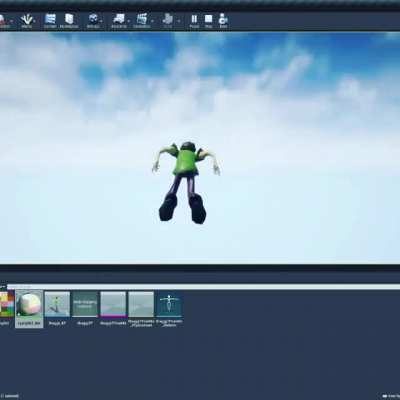The width and height of the screenshot is (400, 400).
Task: Click the Cinematics clapperboard icon
Action: pyautogui.click(x=142, y=21)
